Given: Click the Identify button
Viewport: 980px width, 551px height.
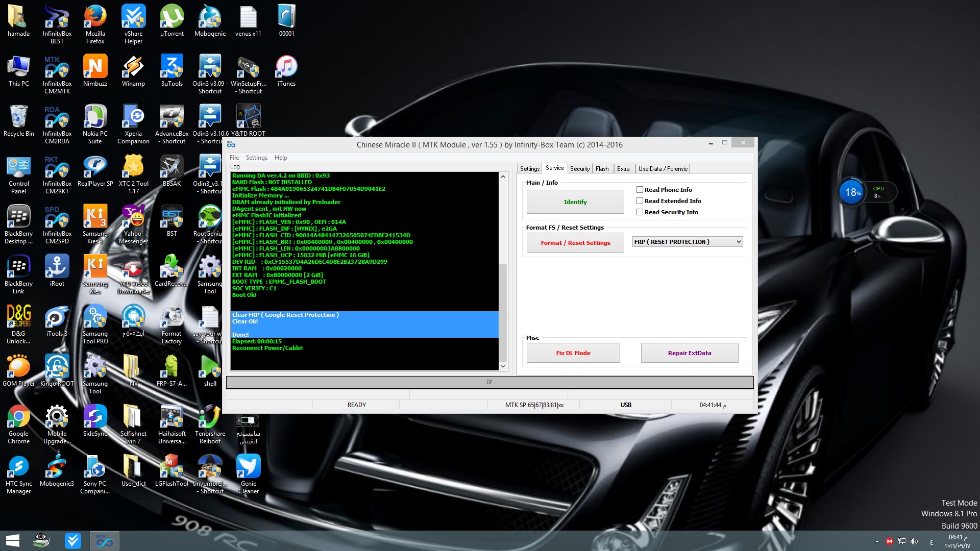Looking at the screenshot, I should pyautogui.click(x=575, y=202).
